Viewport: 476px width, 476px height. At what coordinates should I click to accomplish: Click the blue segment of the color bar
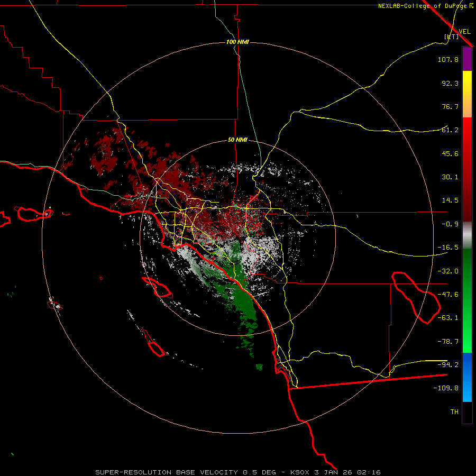tap(467, 377)
